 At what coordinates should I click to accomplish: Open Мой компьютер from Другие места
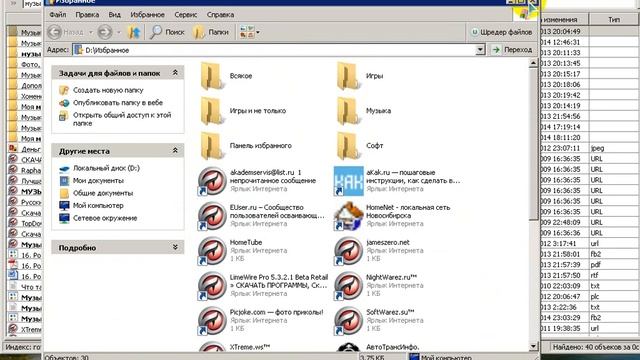tap(98, 205)
